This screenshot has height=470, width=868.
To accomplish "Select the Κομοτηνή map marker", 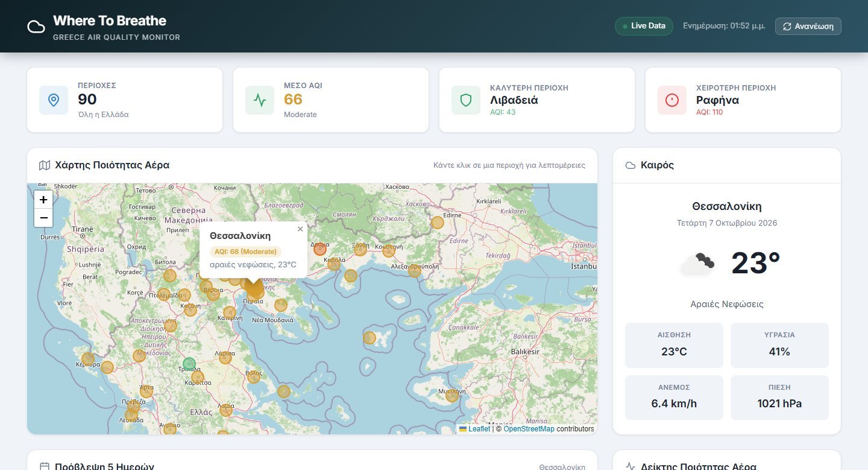I will coord(389,250).
